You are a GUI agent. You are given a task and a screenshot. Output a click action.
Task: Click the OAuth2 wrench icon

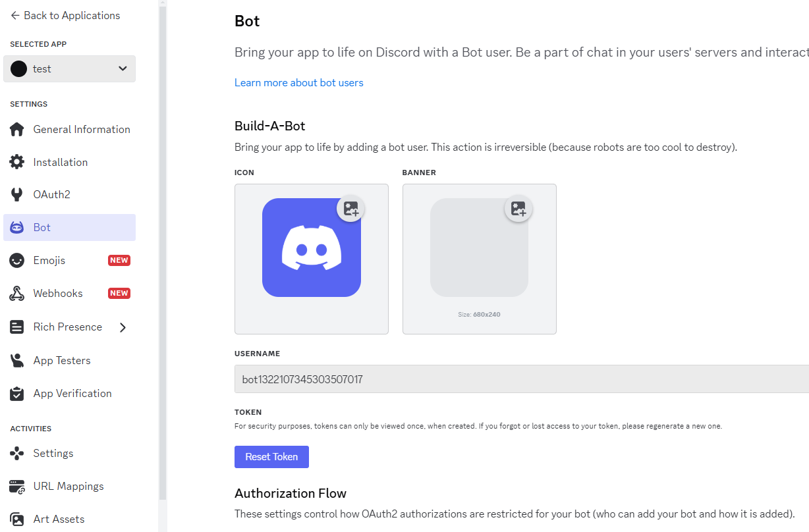pyautogui.click(x=17, y=195)
